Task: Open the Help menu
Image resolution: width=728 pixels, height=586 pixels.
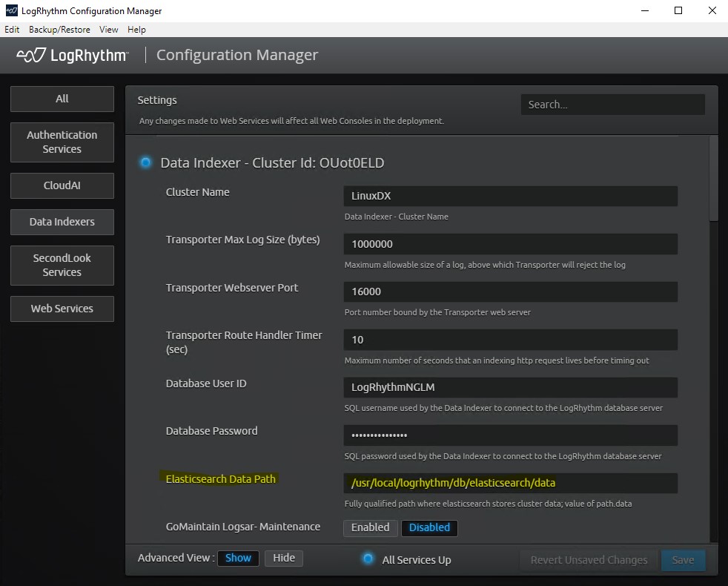Action: pyautogui.click(x=136, y=30)
